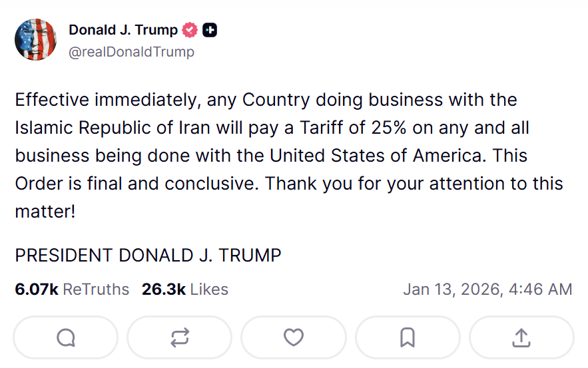Open the reply comment button
588x368 pixels.
point(65,338)
